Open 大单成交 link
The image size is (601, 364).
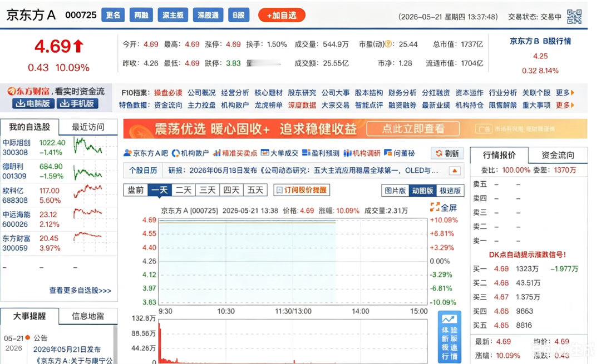279,153
